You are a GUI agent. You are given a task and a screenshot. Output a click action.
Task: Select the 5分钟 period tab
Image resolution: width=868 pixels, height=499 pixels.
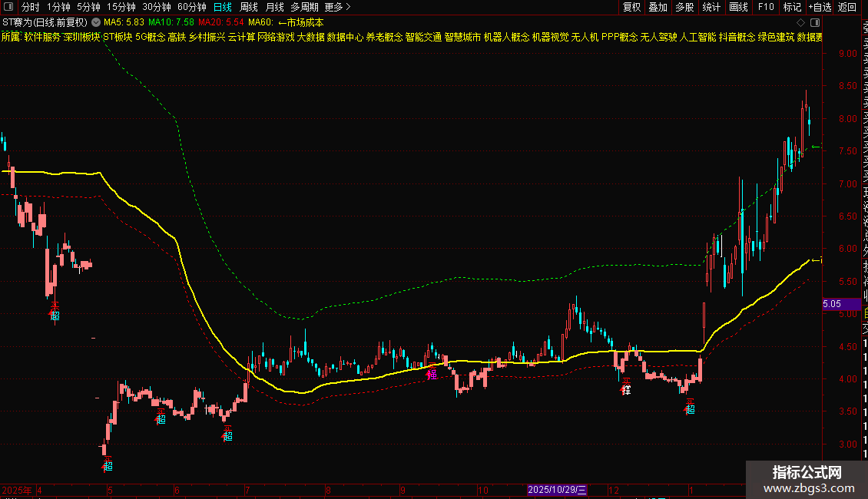pyautogui.click(x=88, y=7)
